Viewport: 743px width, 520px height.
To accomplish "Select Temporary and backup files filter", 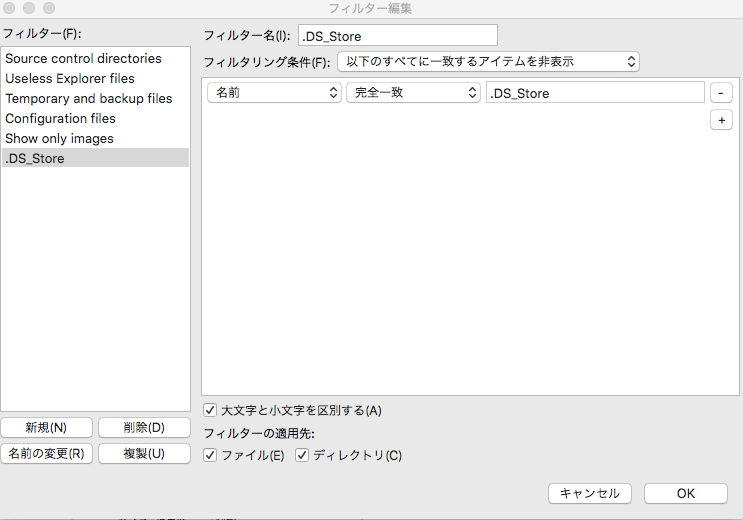I will click(x=89, y=99).
